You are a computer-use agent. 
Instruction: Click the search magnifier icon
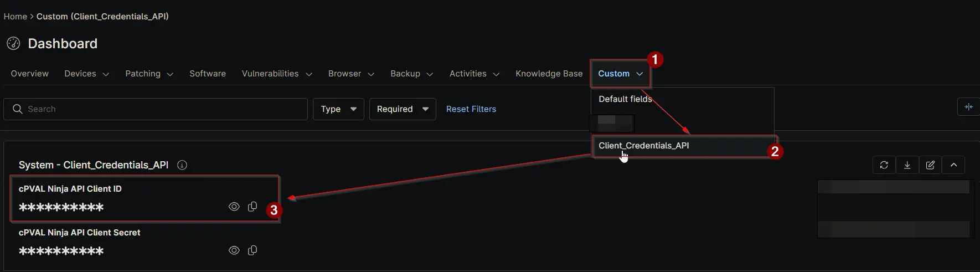18,109
